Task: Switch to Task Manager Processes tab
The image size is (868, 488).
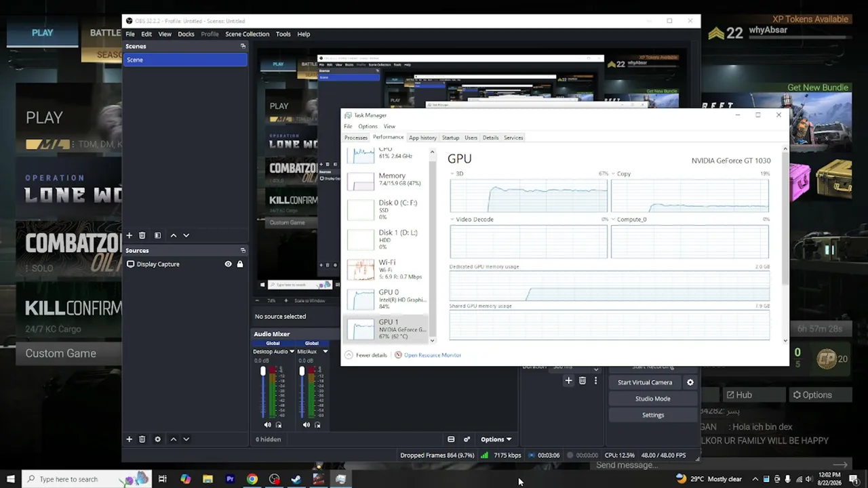Action: [356, 138]
